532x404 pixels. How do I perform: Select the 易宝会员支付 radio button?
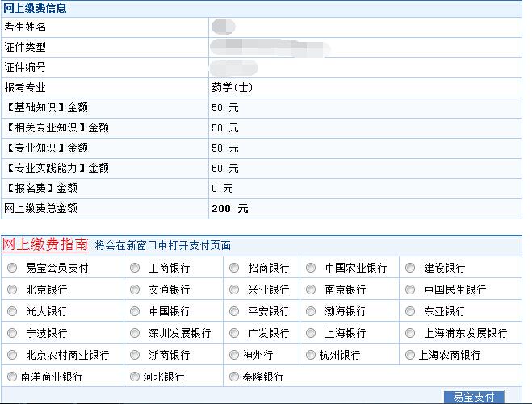[x=12, y=268]
